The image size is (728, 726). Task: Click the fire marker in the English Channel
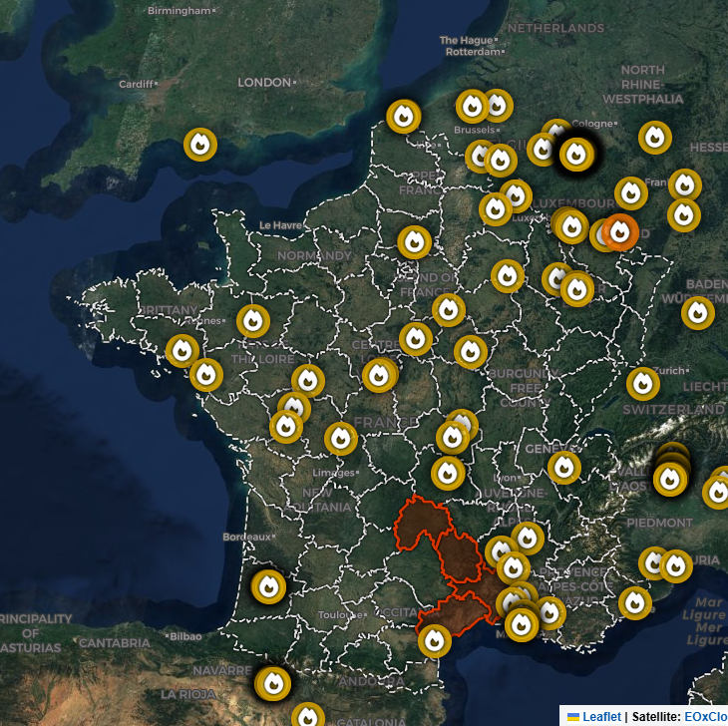click(200, 145)
